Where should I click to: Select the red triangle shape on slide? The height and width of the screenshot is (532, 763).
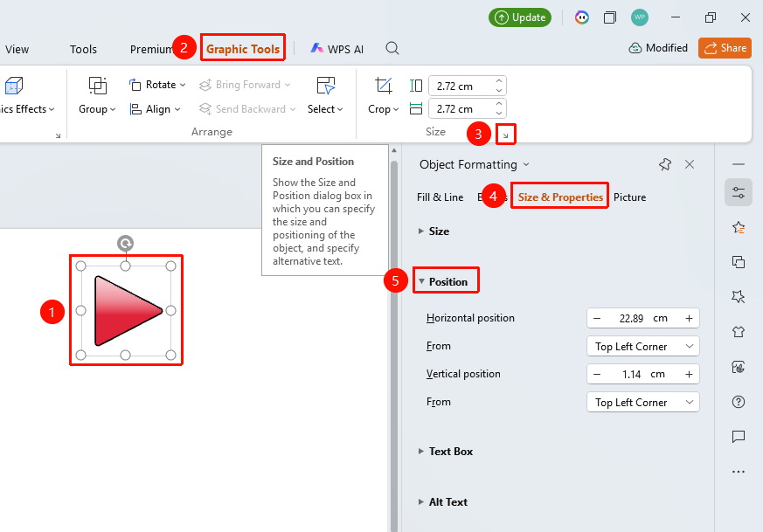[x=128, y=311]
